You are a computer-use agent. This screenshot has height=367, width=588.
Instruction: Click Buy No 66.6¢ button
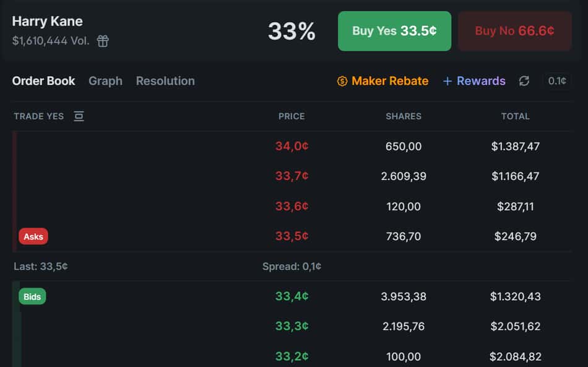pos(514,31)
